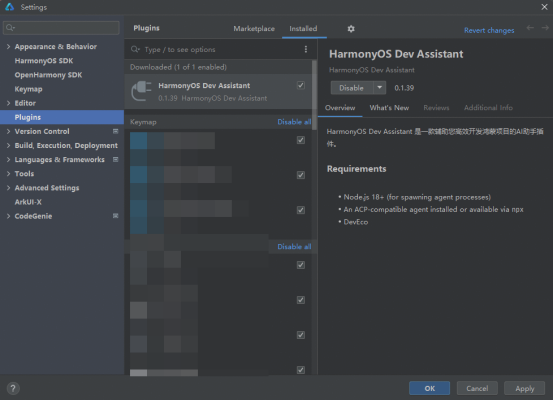Expand the CodeGenie node
Screen dimensions: 553x401
[x=8, y=216]
